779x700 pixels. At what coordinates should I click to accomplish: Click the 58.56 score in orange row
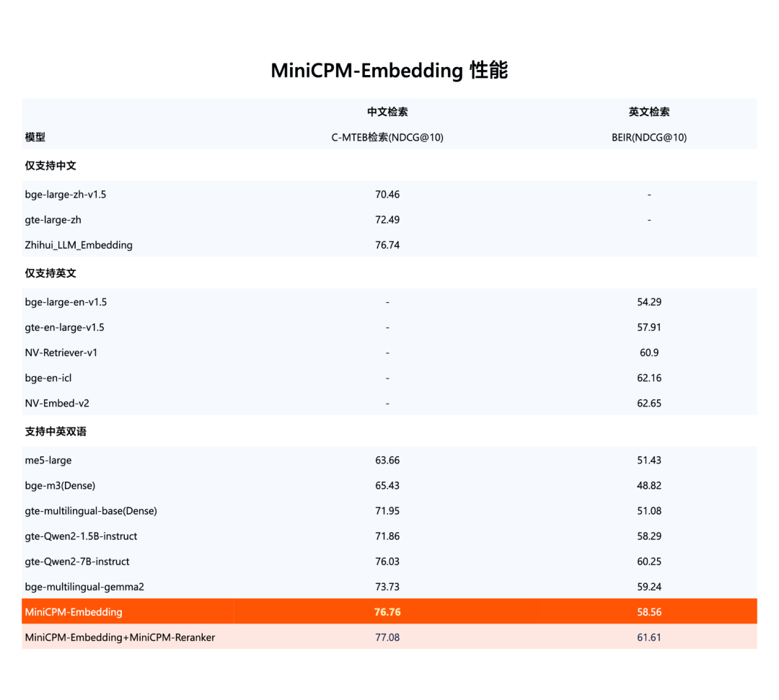(649, 612)
